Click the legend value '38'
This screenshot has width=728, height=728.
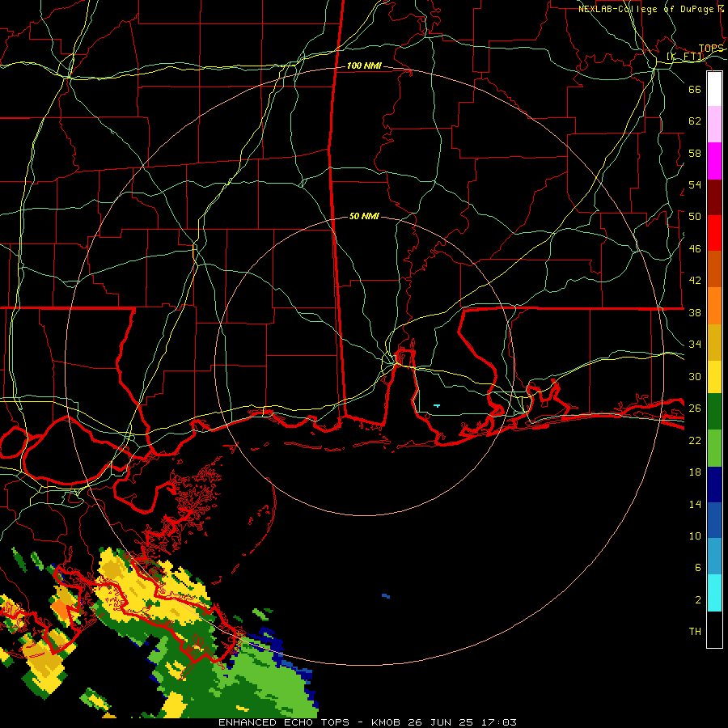[695, 312]
